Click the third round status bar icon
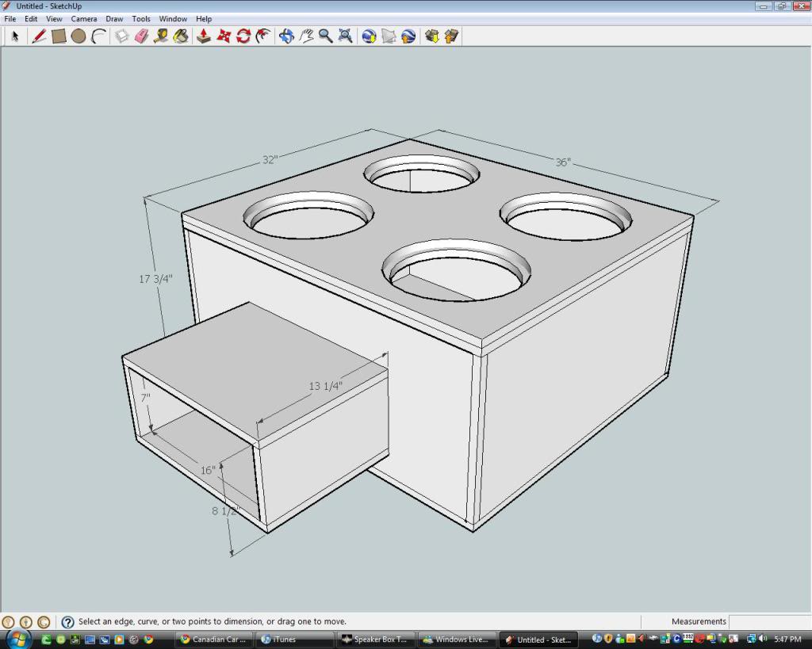This screenshot has height=649, width=812. click(44, 621)
